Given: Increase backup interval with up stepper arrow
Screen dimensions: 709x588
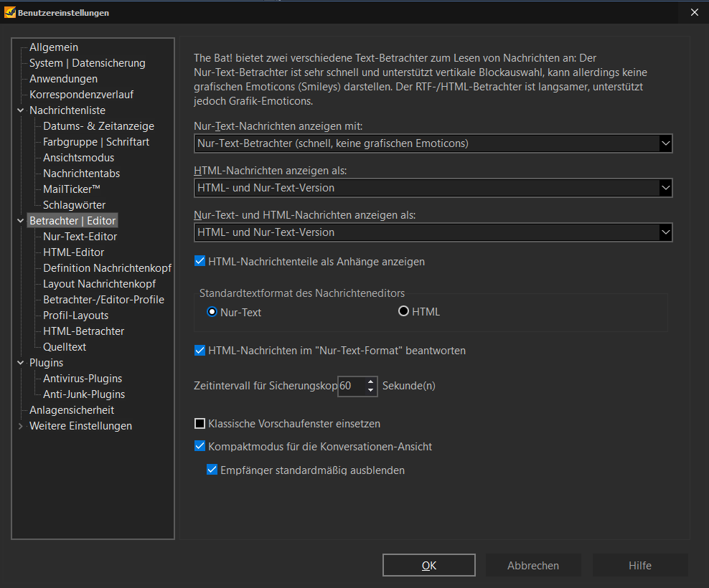Looking at the screenshot, I should (x=370, y=381).
